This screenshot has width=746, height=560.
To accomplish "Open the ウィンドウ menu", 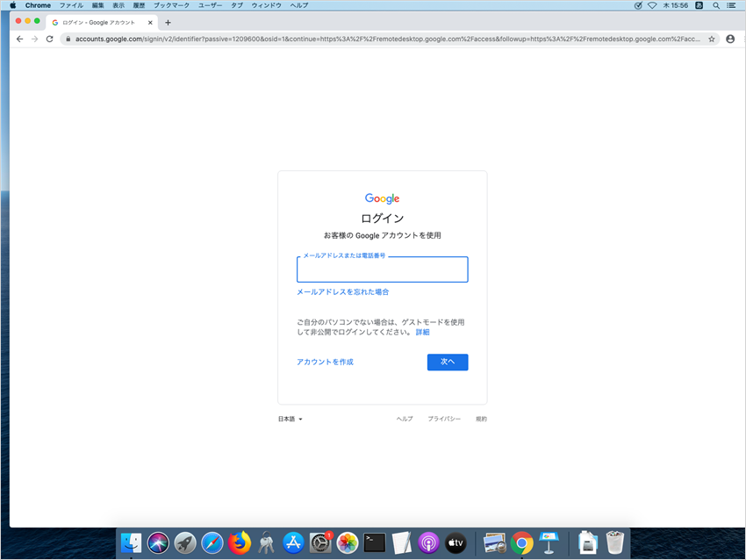I will pos(267,5).
